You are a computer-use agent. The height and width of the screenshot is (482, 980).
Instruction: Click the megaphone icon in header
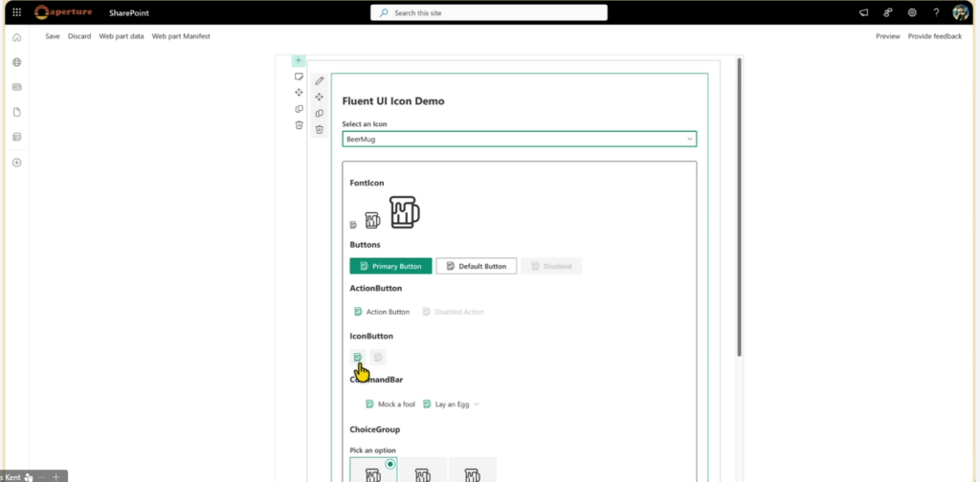(x=863, y=12)
